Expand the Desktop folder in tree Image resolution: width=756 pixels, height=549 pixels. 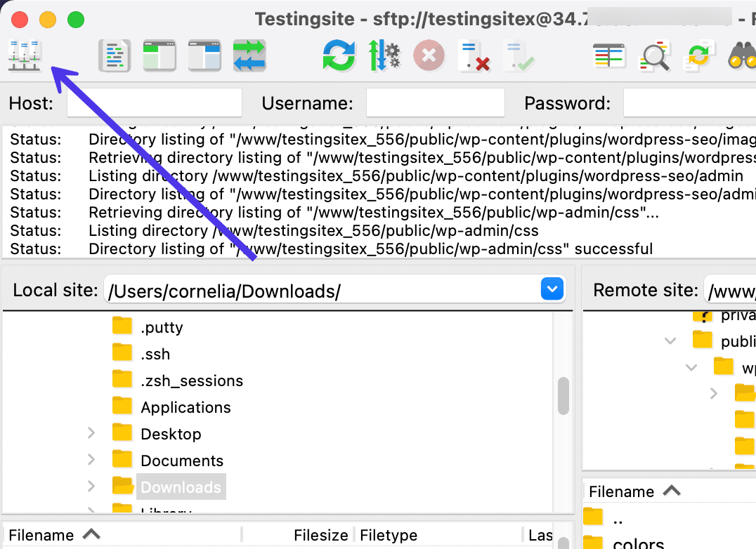(x=91, y=434)
